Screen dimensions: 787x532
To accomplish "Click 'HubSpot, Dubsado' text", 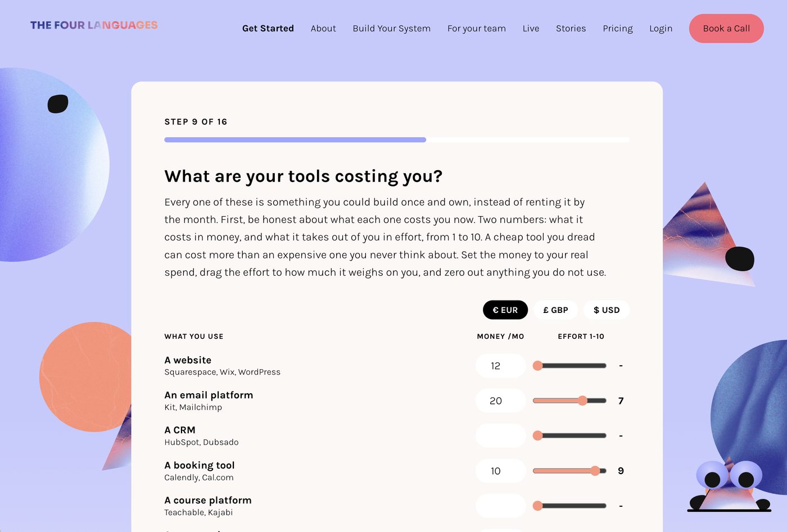I will pyautogui.click(x=201, y=443).
